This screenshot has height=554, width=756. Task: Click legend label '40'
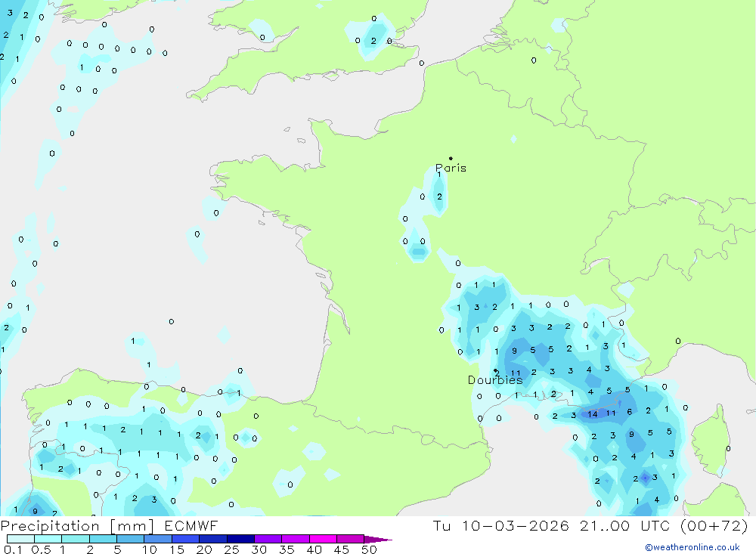point(314,549)
